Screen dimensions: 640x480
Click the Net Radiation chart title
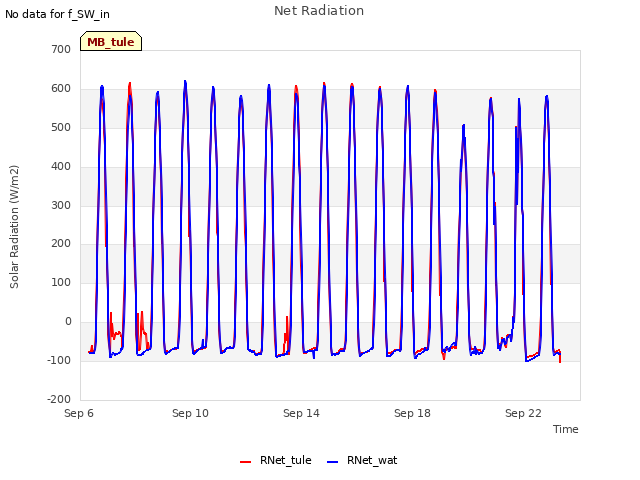(x=319, y=11)
